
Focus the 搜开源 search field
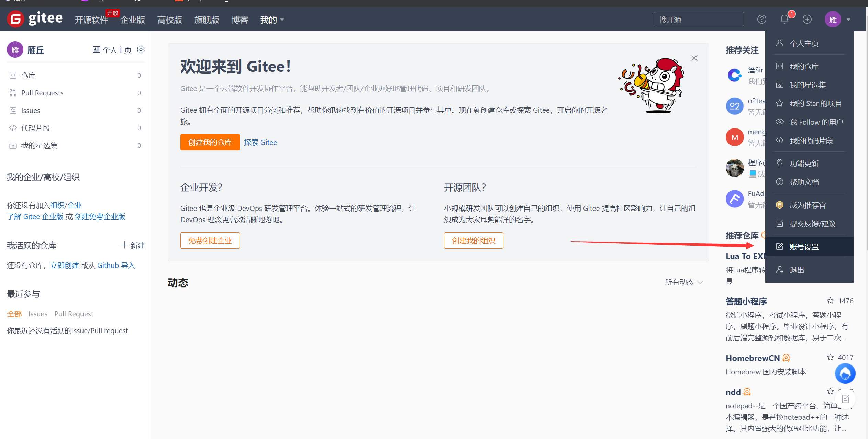[699, 19]
